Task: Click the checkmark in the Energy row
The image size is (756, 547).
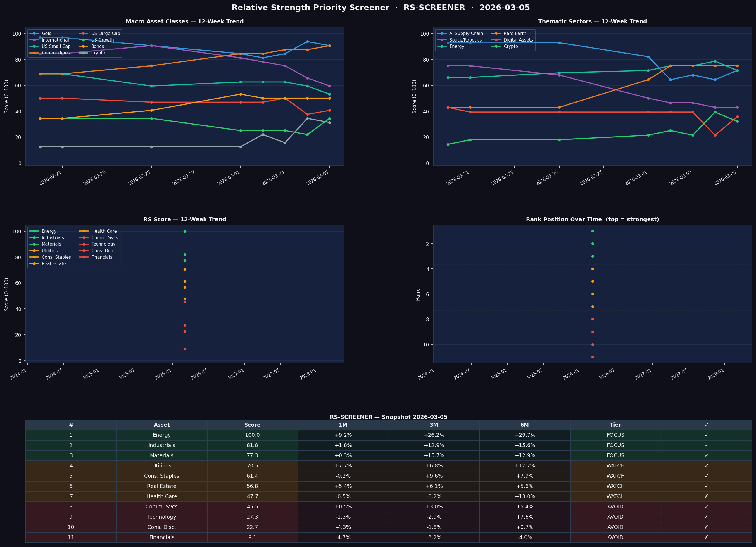Action: [x=706, y=435]
